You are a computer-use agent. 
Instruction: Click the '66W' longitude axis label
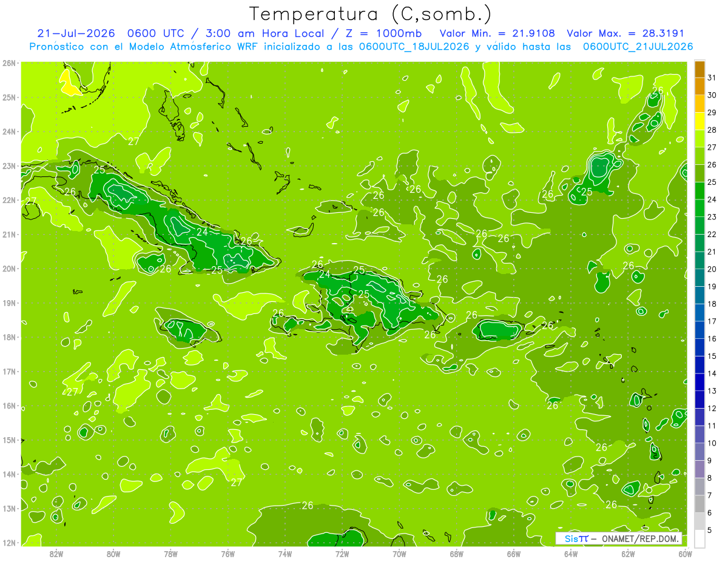click(513, 554)
